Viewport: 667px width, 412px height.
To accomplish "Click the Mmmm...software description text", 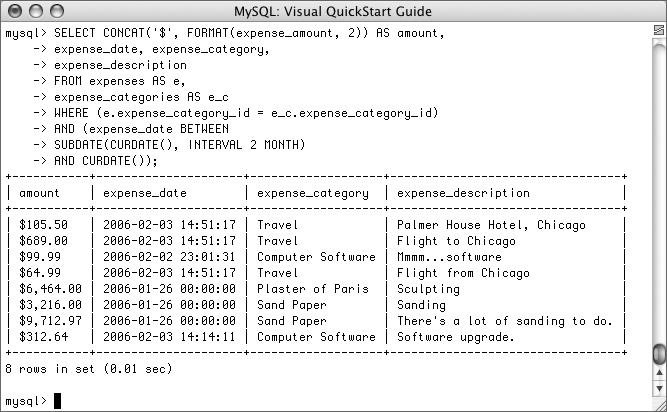I will pos(449,257).
